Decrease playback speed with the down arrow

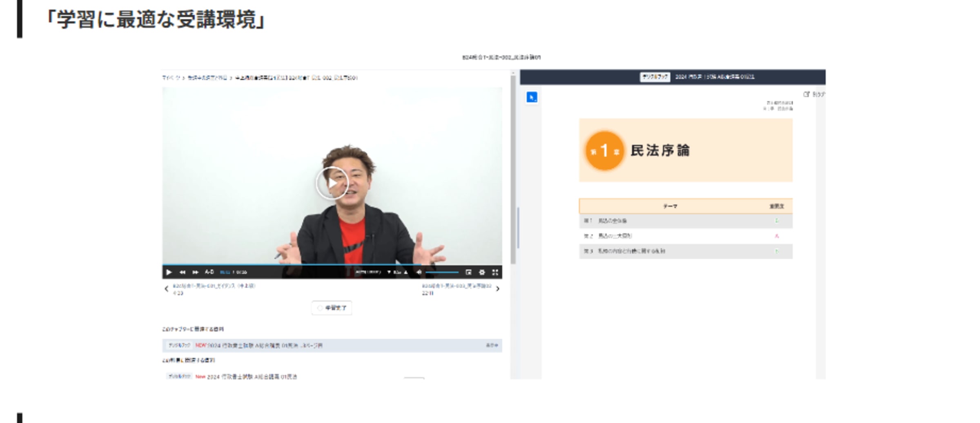[389, 272]
